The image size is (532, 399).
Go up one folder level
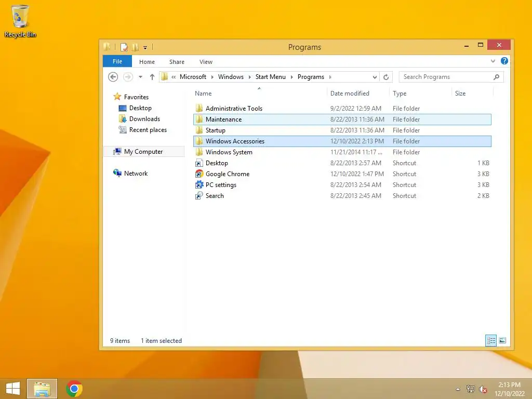pyautogui.click(x=152, y=77)
